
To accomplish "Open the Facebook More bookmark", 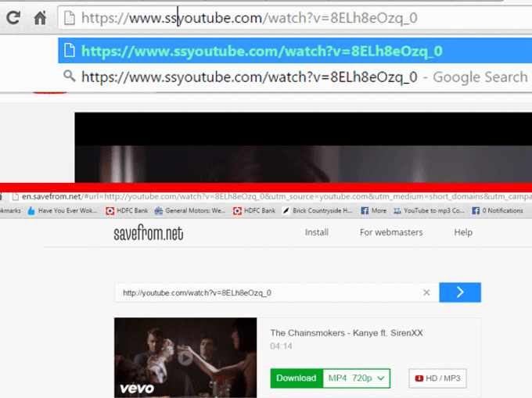I will (373, 210).
